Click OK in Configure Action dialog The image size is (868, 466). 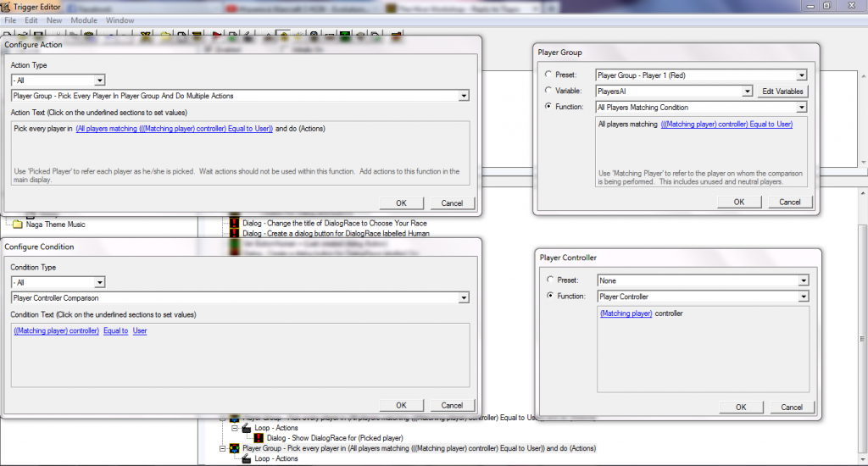coord(401,203)
